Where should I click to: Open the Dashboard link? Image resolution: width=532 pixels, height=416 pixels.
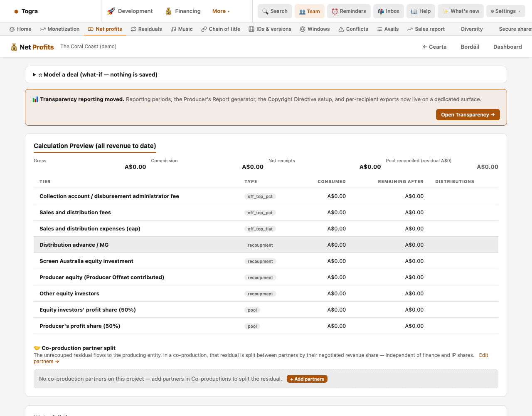[x=507, y=47]
